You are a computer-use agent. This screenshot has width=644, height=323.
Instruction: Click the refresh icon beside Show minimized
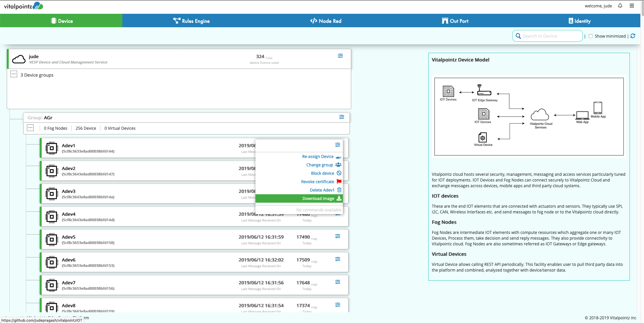(x=633, y=36)
